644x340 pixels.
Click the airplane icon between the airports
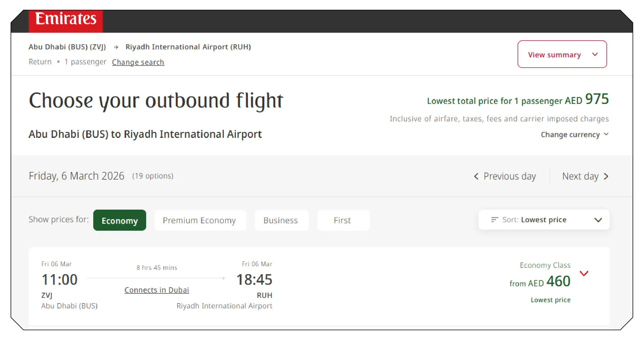click(116, 47)
